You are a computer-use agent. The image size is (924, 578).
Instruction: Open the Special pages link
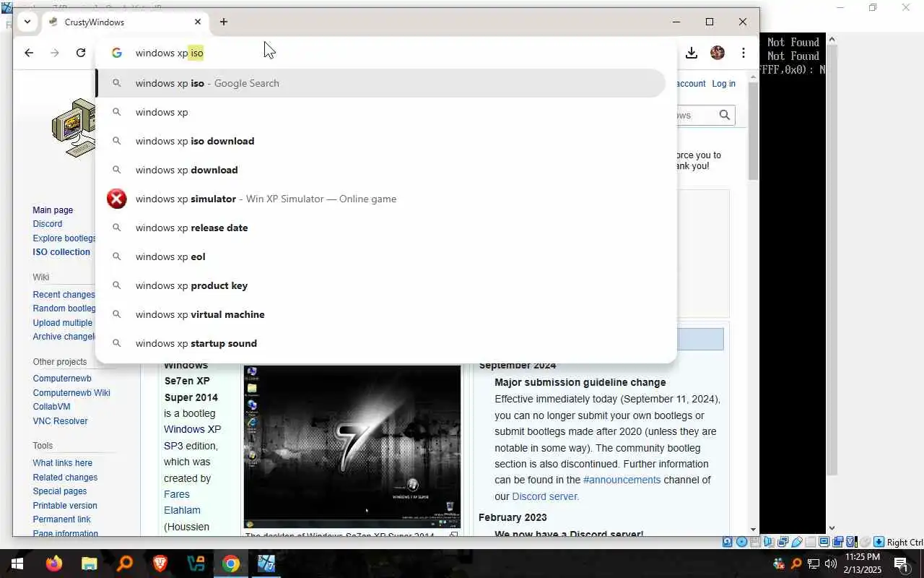[60, 491]
